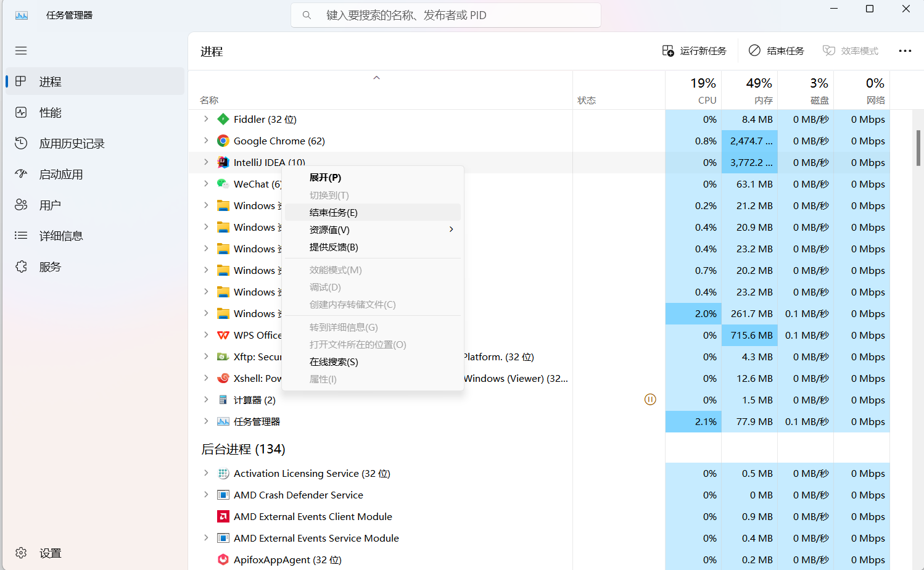The width and height of the screenshot is (924, 570).
Task: Expand the 任务管理器 process group
Action: tap(206, 421)
